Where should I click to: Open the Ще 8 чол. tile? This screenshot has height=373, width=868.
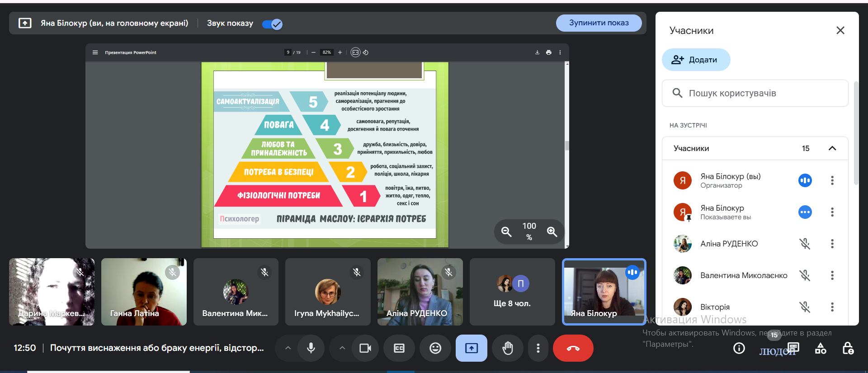[512, 292]
